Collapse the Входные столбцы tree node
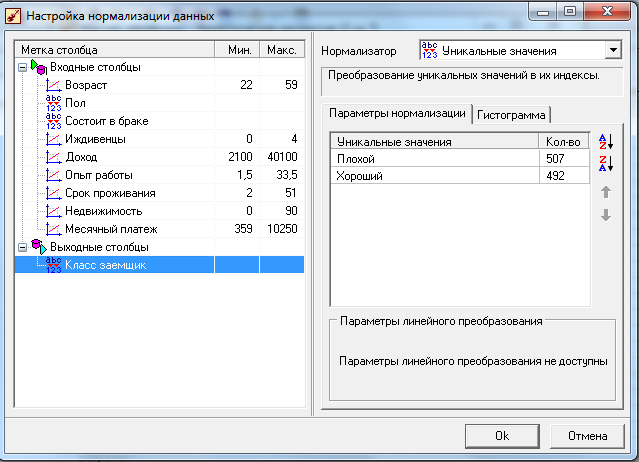The image size is (639, 462). pyautogui.click(x=23, y=68)
